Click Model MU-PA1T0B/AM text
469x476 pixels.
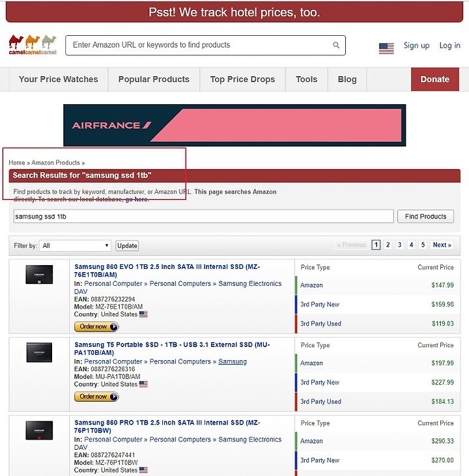click(x=107, y=377)
